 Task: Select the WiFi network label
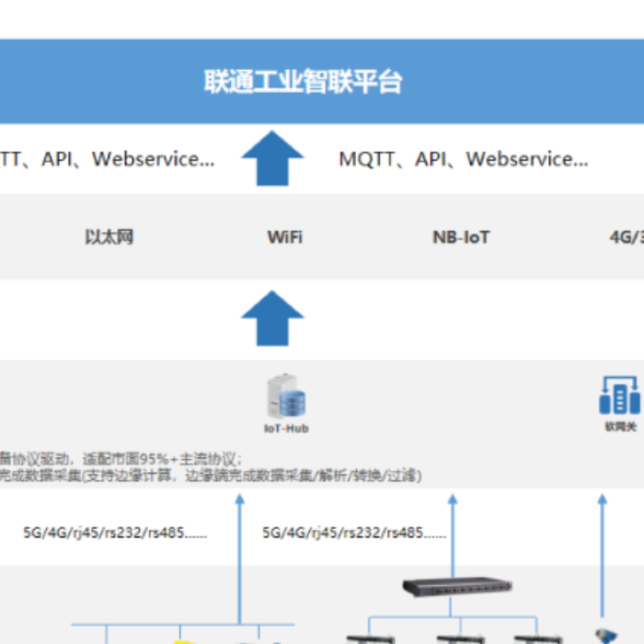point(284,237)
